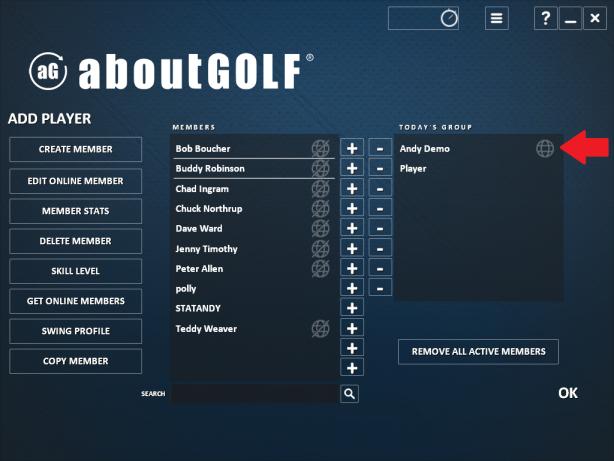Image resolution: width=614 pixels, height=461 pixels.
Task: Click minus button in Peter Allen row
Action: [380, 268]
